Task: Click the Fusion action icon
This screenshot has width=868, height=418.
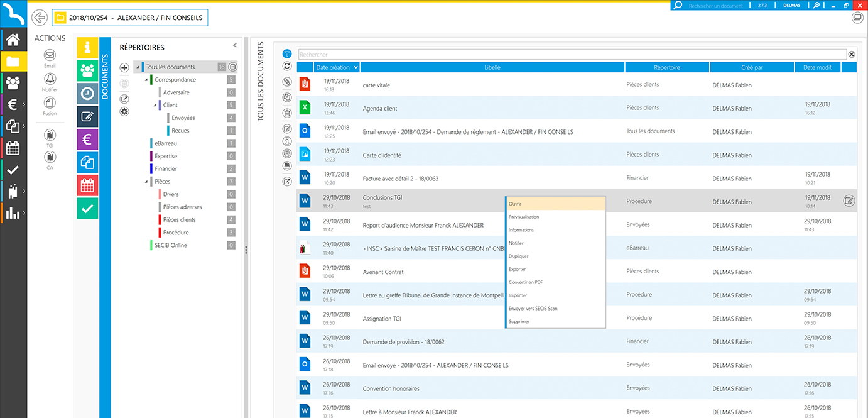Action: coord(50,102)
